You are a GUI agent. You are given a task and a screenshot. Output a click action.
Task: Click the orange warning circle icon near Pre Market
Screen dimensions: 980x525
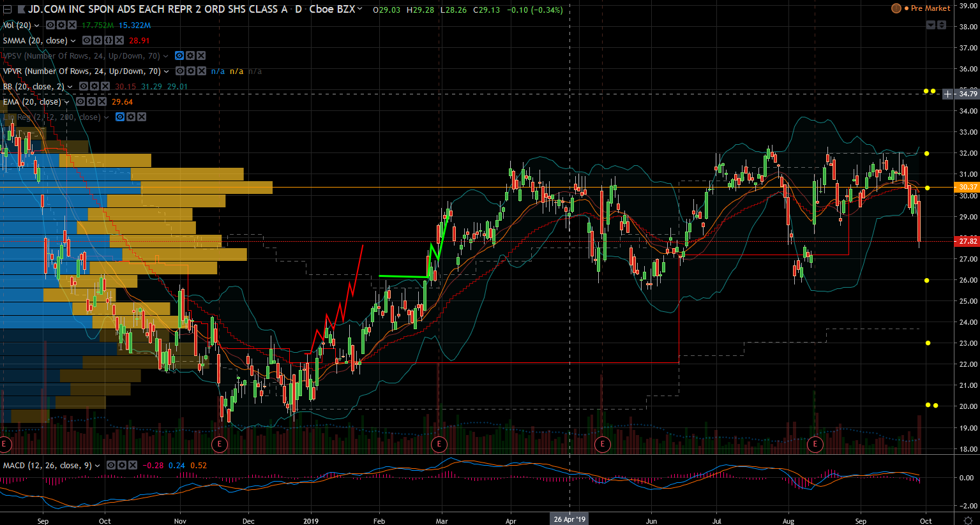click(x=896, y=8)
